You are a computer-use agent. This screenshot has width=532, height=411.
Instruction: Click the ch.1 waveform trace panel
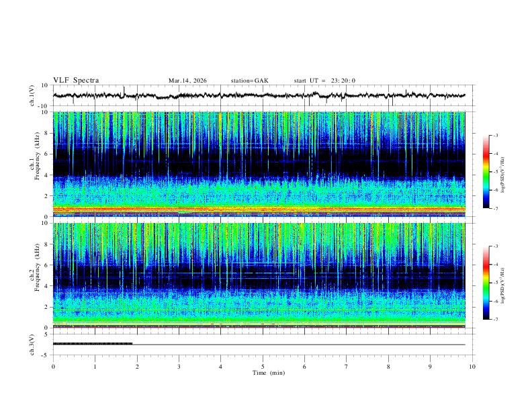coord(263,95)
